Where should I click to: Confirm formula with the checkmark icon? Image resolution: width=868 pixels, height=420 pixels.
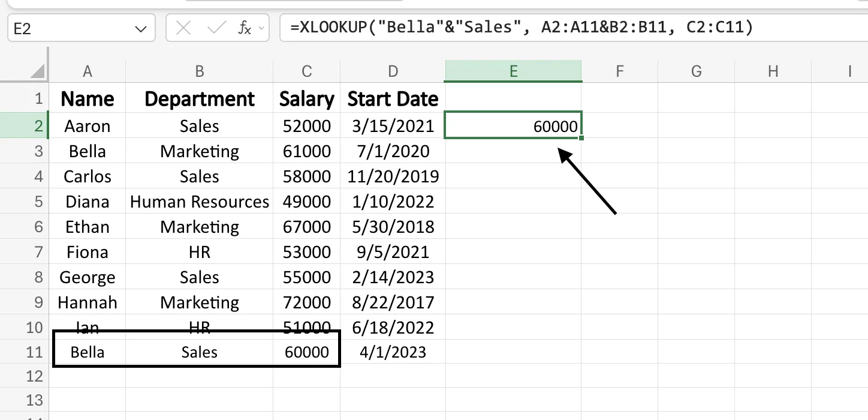(x=216, y=28)
